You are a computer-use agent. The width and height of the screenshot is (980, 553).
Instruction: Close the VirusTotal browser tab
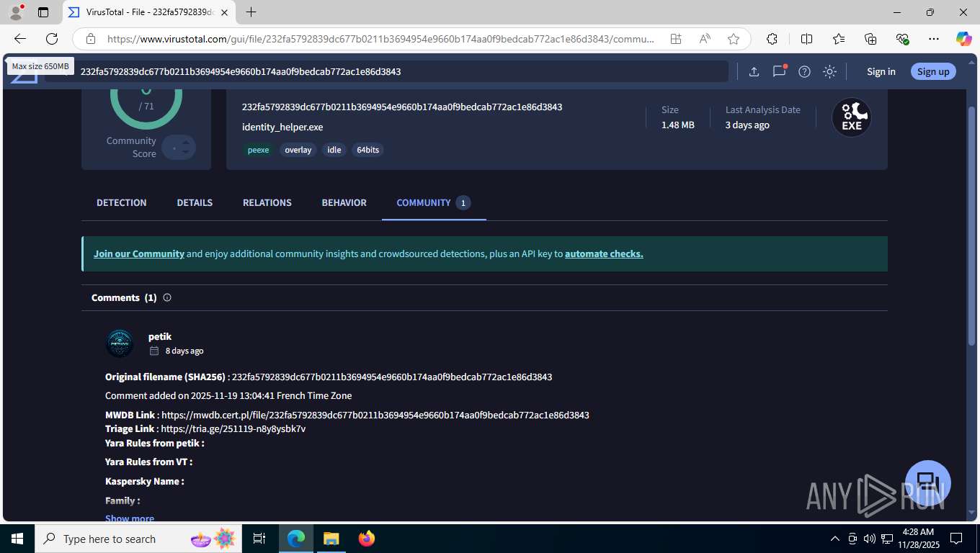pos(223,12)
